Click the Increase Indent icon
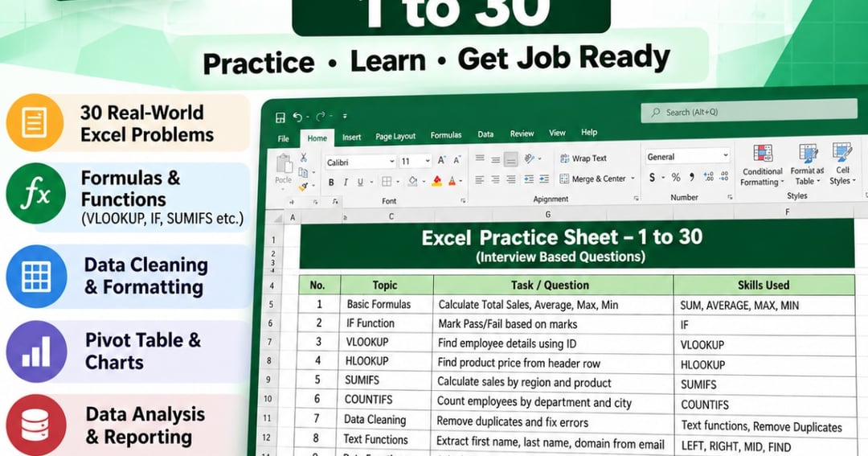Viewport: 868px width, 456px height. click(544, 179)
